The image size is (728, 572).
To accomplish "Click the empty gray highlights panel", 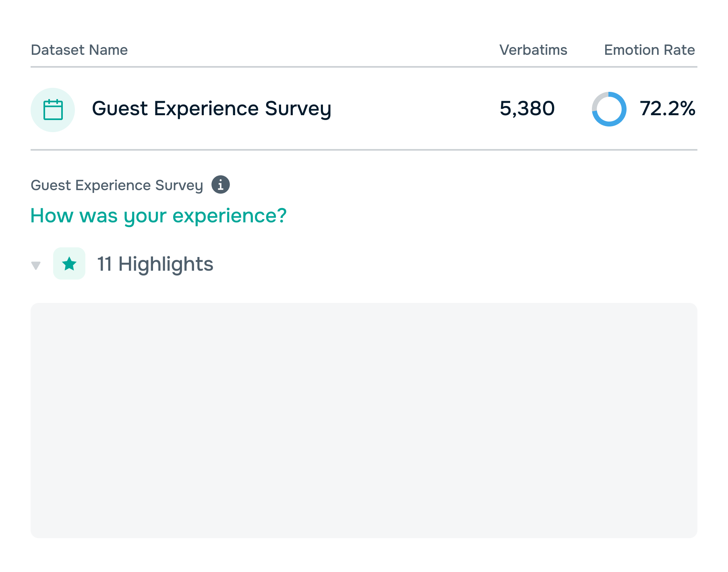I will (x=364, y=420).
